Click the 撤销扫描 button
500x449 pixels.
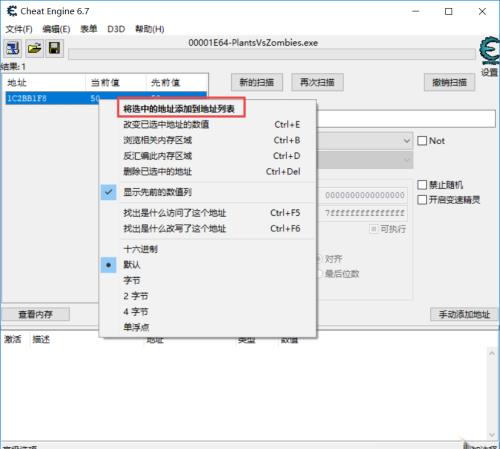[x=449, y=82]
